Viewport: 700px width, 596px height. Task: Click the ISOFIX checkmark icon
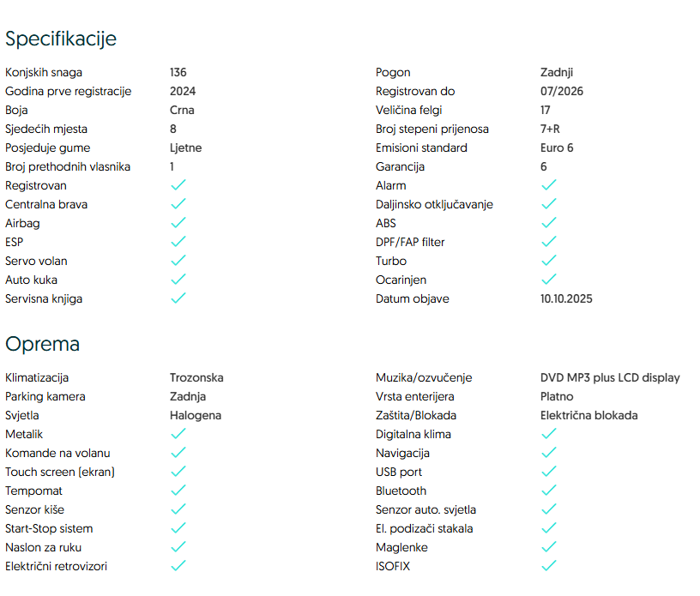click(549, 566)
